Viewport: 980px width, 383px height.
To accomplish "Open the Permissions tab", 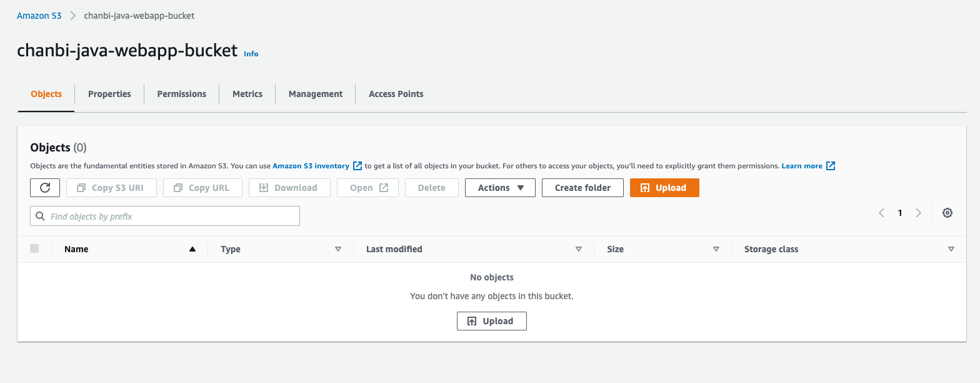I will coord(181,94).
